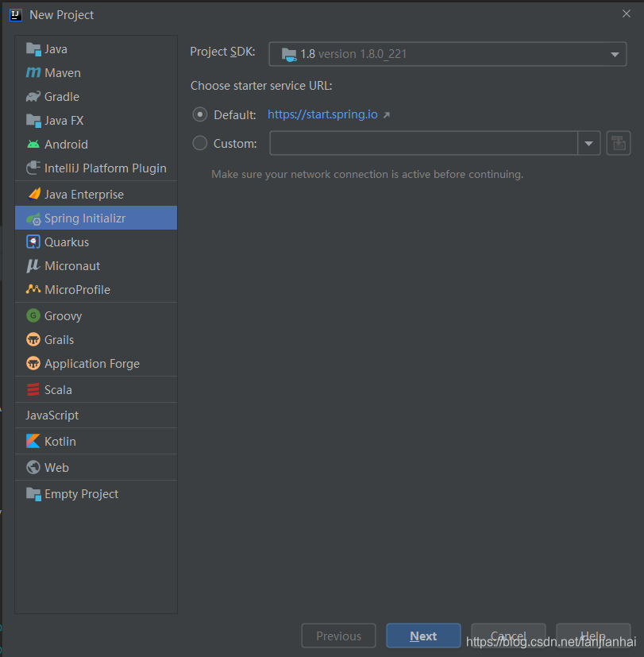Click the Empty Project folder icon
This screenshot has height=657, width=644.
pyautogui.click(x=33, y=494)
